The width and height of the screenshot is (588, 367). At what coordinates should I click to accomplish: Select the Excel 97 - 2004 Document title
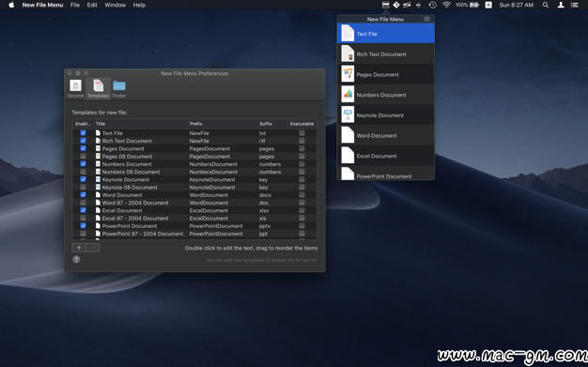coord(135,218)
